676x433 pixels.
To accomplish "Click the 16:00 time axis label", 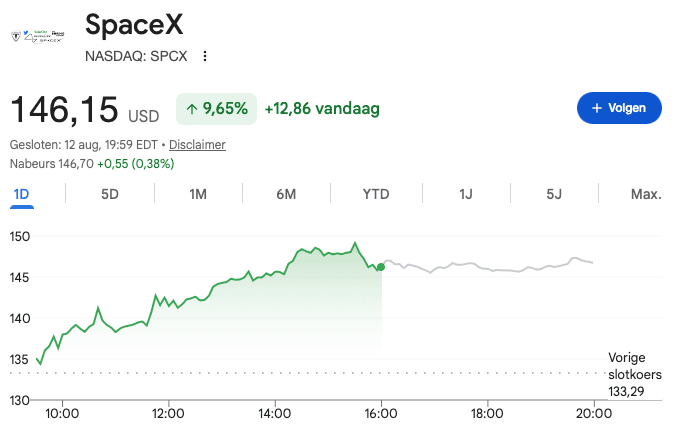I will pyautogui.click(x=381, y=414).
